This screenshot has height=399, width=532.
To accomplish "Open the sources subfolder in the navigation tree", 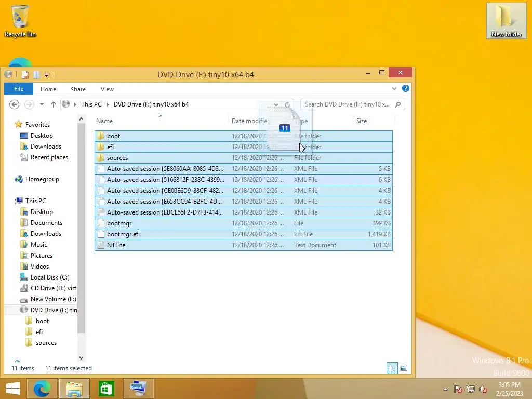I will point(46,343).
